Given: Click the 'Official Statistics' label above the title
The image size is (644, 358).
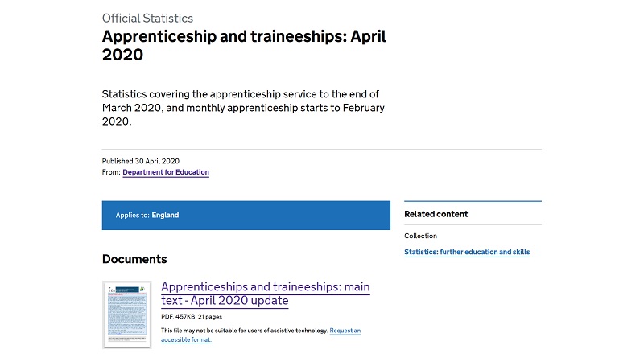Looking at the screenshot, I should click(x=147, y=18).
